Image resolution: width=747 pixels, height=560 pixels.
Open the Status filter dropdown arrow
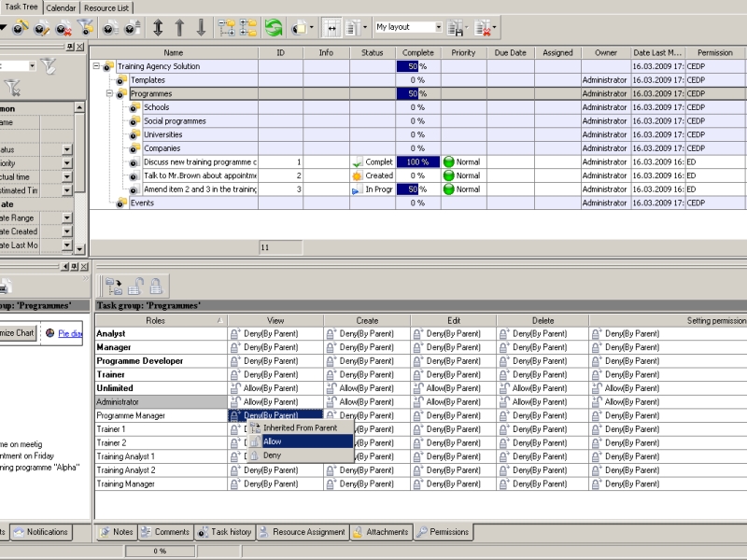(66, 149)
